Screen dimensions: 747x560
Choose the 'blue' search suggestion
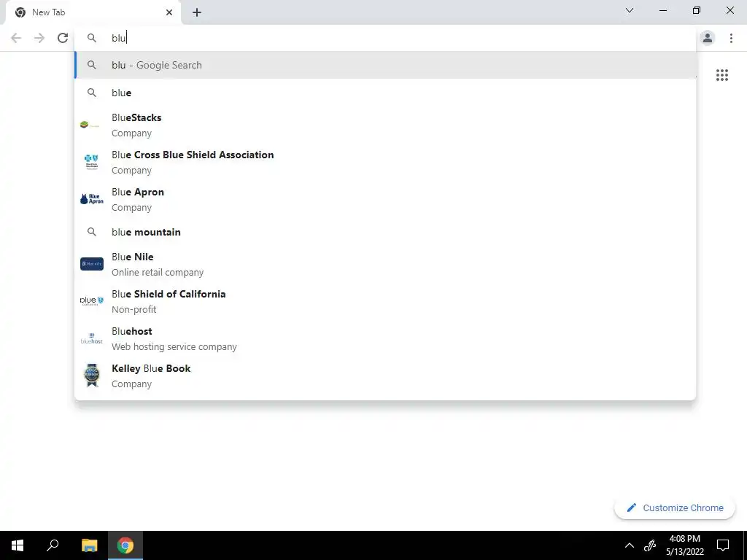(x=385, y=93)
